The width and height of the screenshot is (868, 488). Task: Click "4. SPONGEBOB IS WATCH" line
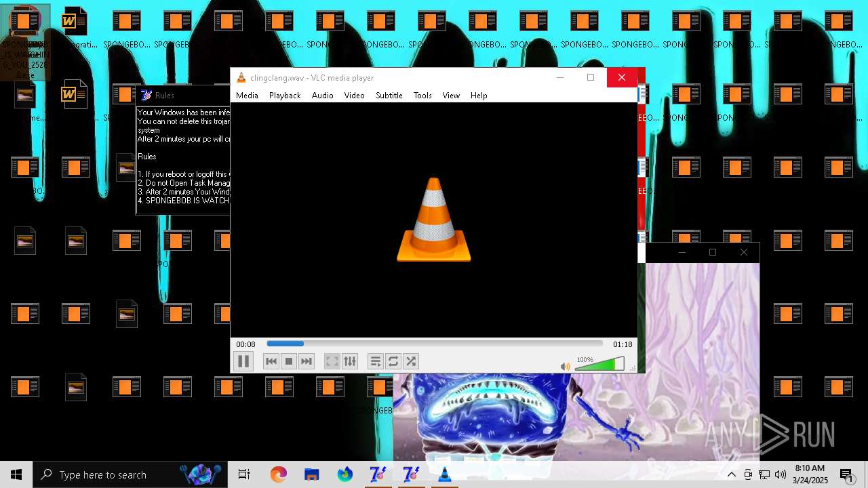click(x=184, y=201)
